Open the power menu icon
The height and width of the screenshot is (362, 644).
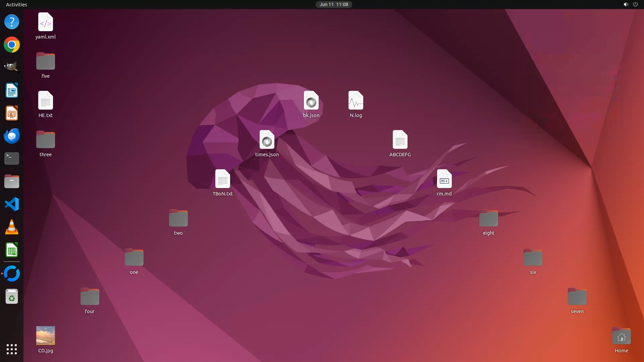pos(635,4)
